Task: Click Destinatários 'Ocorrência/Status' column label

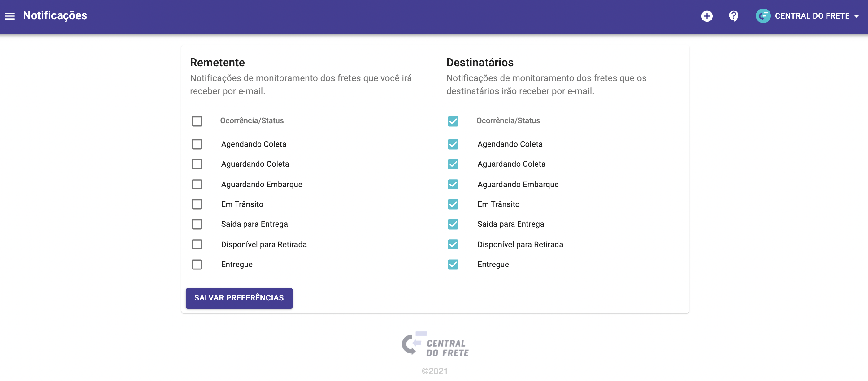Action: [508, 121]
